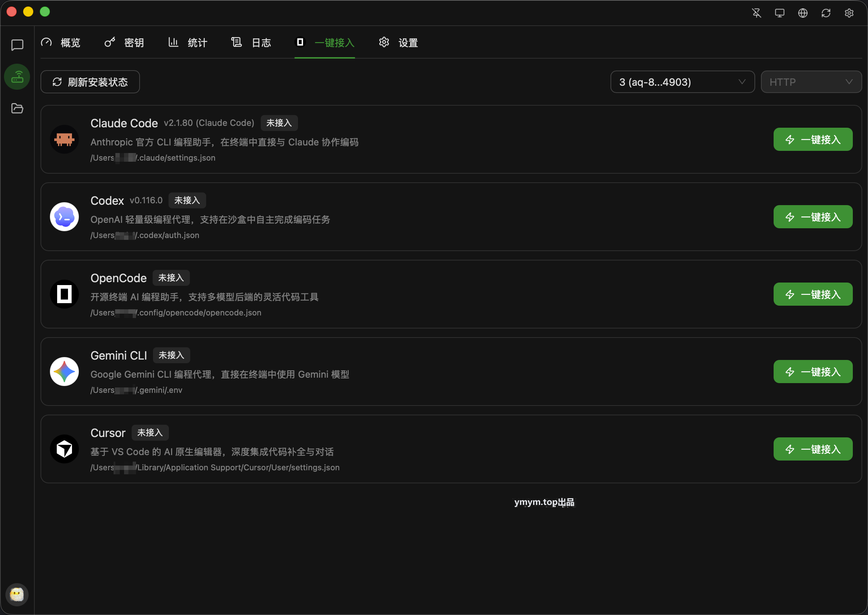The height and width of the screenshot is (615, 868).
Task: Click 一键接入 button for Gemini CLI
Action: click(813, 372)
